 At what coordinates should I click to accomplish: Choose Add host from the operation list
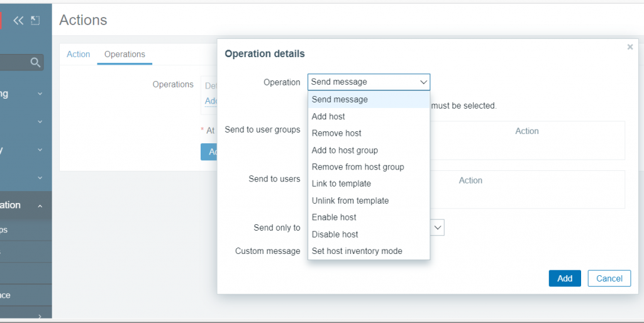click(328, 116)
